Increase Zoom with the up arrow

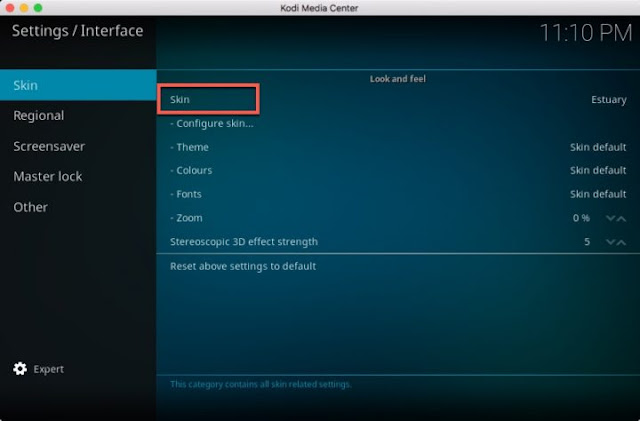pyautogui.click(x=621, y=218)
